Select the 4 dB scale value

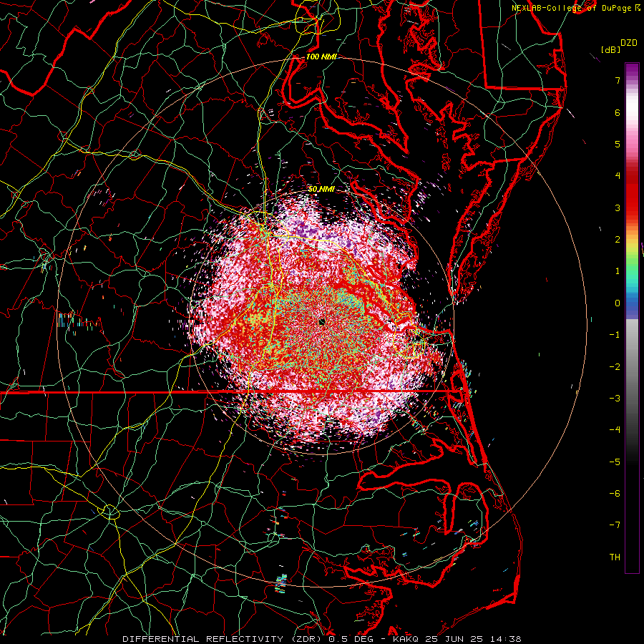(x=618, y=176)
